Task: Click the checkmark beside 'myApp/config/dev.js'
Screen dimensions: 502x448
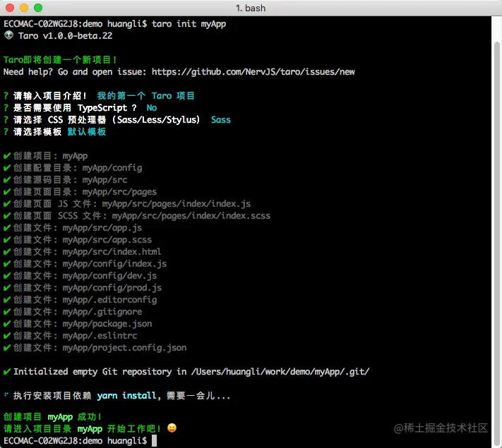Action: coord(7,276)
